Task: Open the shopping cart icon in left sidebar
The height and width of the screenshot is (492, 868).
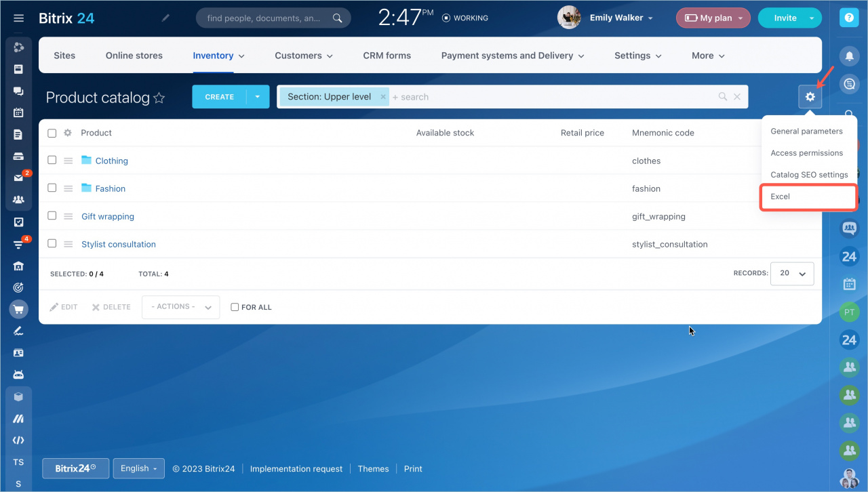Action: pyautogui.click(x=18, y=309)
